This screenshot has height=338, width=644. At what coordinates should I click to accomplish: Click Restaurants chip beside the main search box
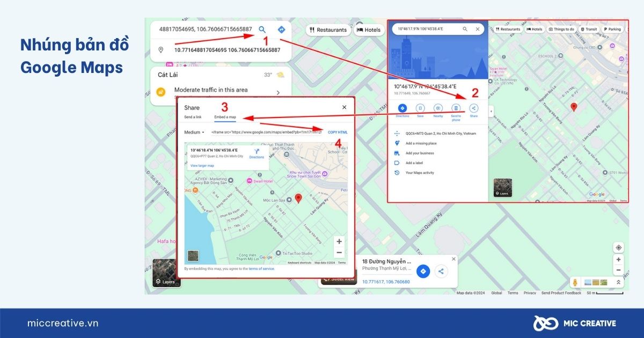328,30
